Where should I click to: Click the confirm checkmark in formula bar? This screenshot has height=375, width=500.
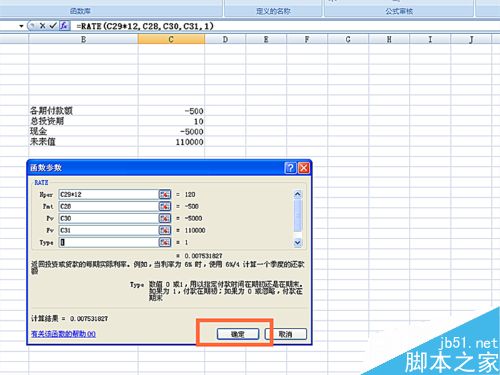pyautogui.click(x=53, y=26)
